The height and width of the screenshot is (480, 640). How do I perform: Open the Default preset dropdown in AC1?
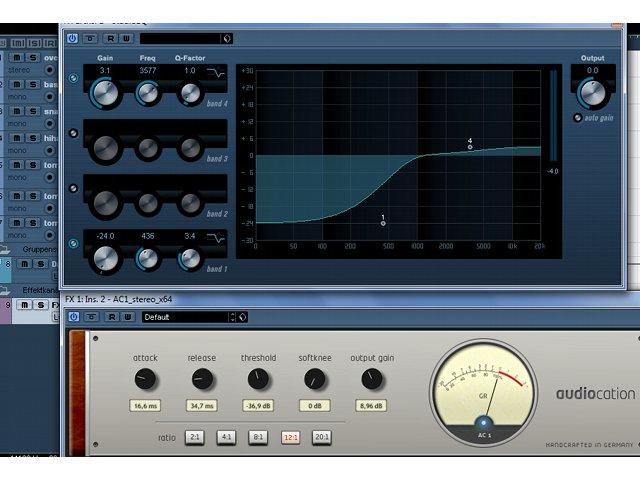pyautogui.click(x=184, y=317)
